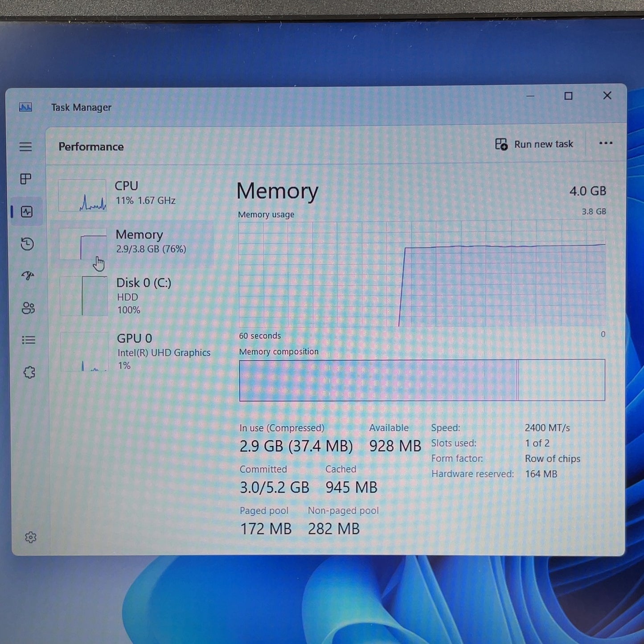The width and height of the screenshot is (644, 644).
Task: Select GPU 0 Intel UHD Graphics item
Action: pos(134,352)
